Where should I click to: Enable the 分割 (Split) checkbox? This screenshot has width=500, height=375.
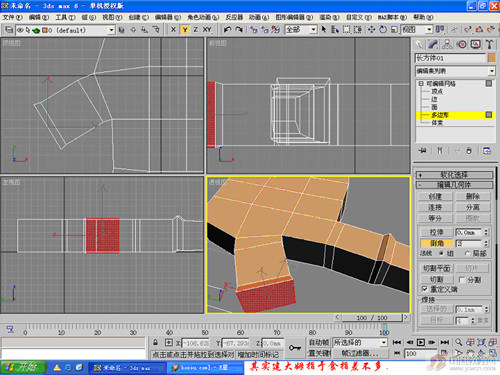[x=462, y=280]
